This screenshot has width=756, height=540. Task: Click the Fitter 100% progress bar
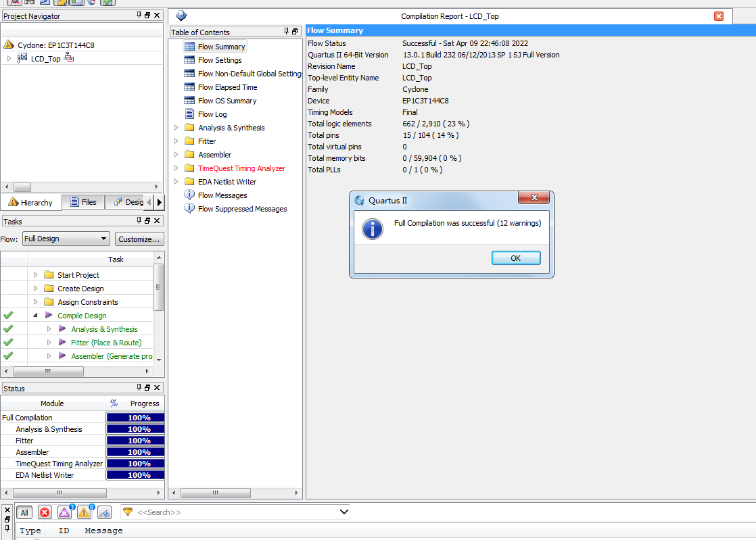tap(135, 441)
